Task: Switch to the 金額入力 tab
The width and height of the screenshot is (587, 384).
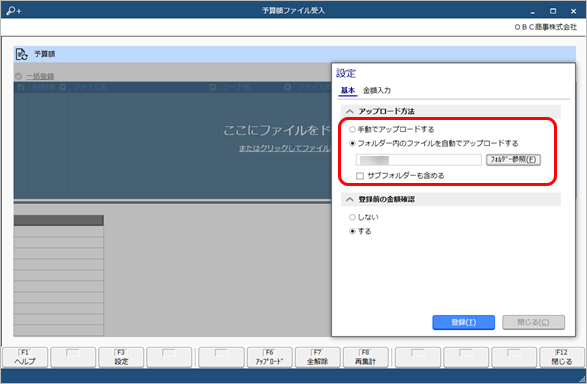Action: click(x=377, y=90)
